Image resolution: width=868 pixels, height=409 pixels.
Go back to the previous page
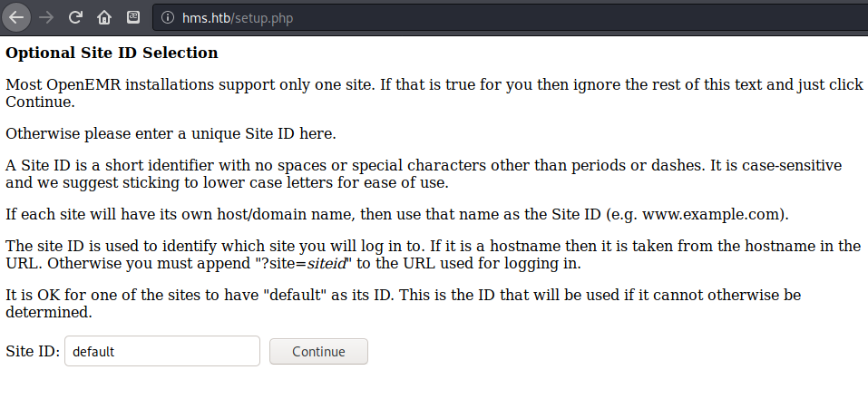[18, 17]
